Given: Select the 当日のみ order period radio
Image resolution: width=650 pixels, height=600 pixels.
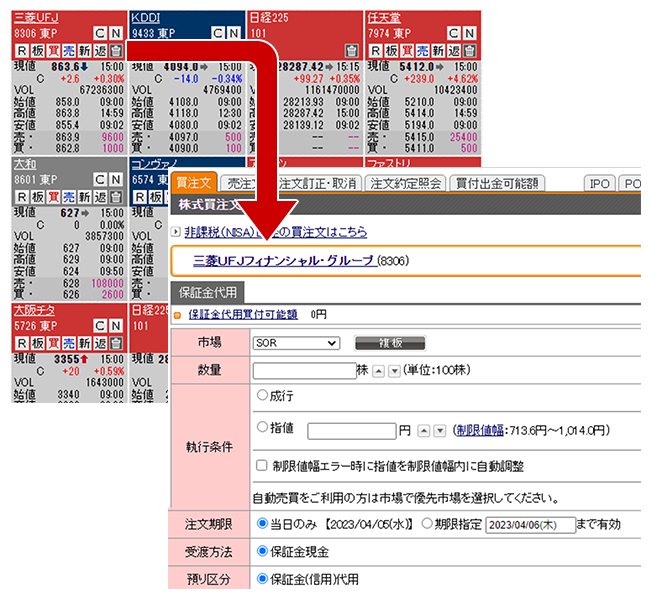Looking at the screenshot, I should tap(262, 523).
